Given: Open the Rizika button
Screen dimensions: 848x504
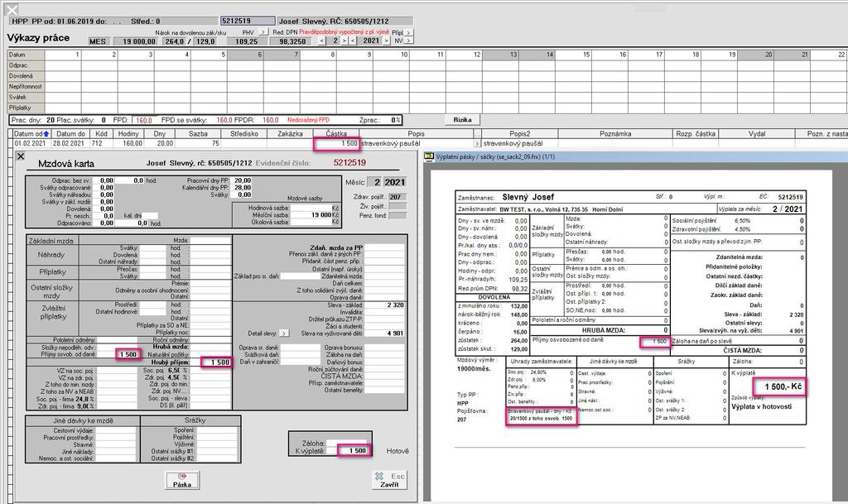Looking at the screenshot, I should 462,120.
